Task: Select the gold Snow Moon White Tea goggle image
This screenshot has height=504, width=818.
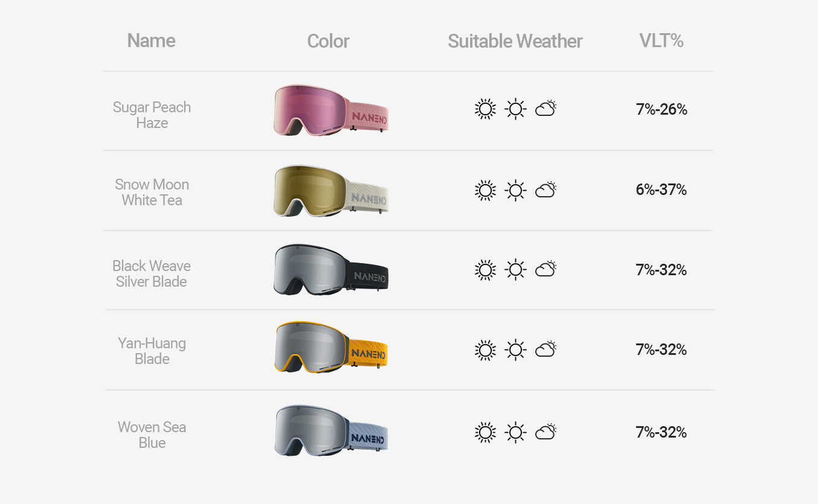Action: pos(330,191)
